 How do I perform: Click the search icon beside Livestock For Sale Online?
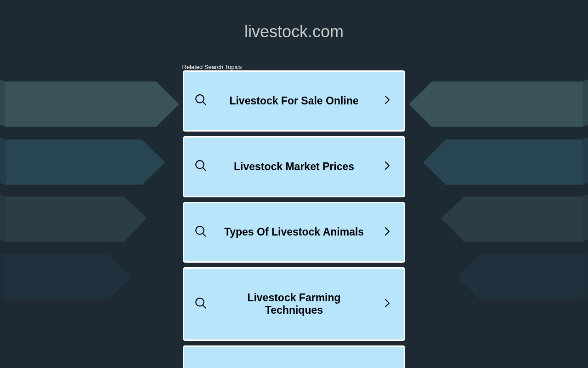click(201, 100)
